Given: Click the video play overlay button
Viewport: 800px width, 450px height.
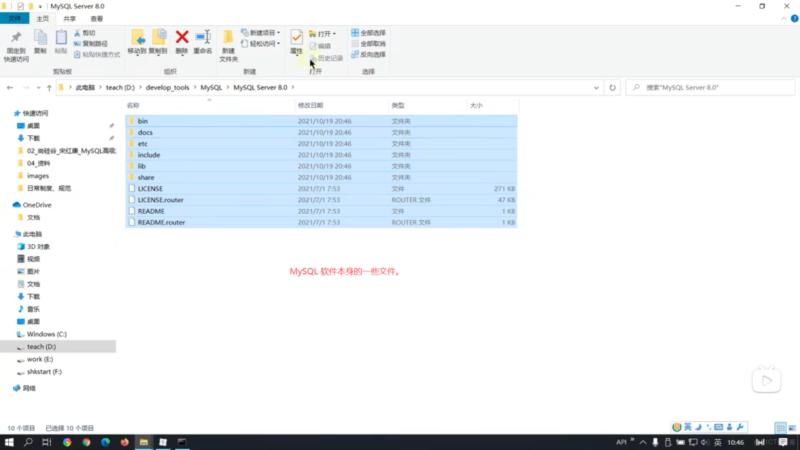Looking at the screenshot, I should pos(766,380).
